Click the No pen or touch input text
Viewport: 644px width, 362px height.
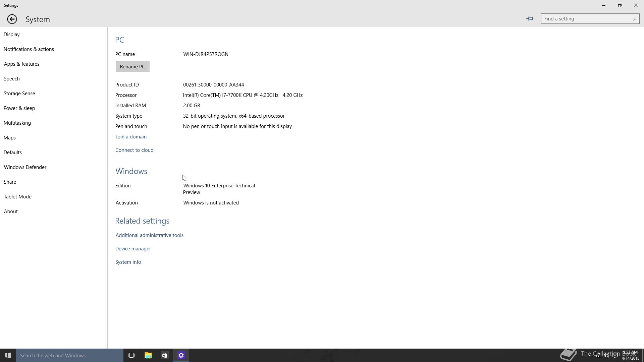(237, 126)
